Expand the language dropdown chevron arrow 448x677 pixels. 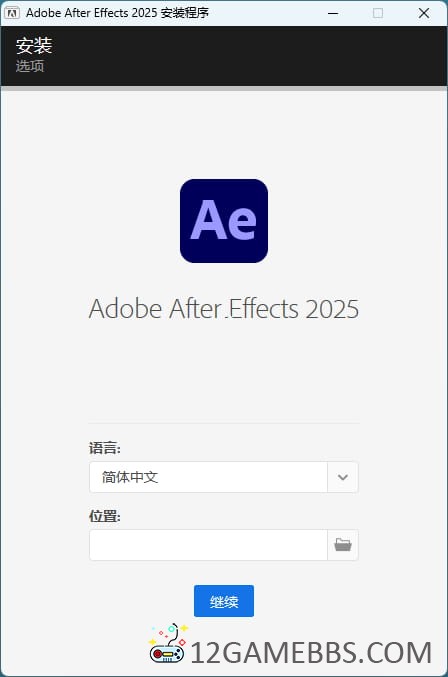point(343,477)
